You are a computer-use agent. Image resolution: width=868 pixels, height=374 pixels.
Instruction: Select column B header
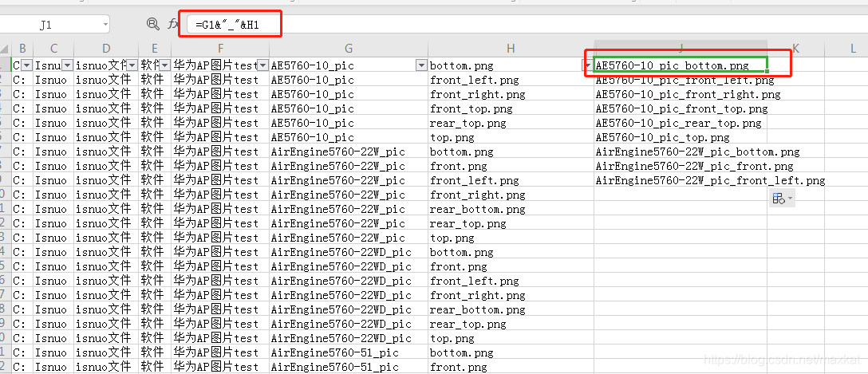tap(22, 49)
